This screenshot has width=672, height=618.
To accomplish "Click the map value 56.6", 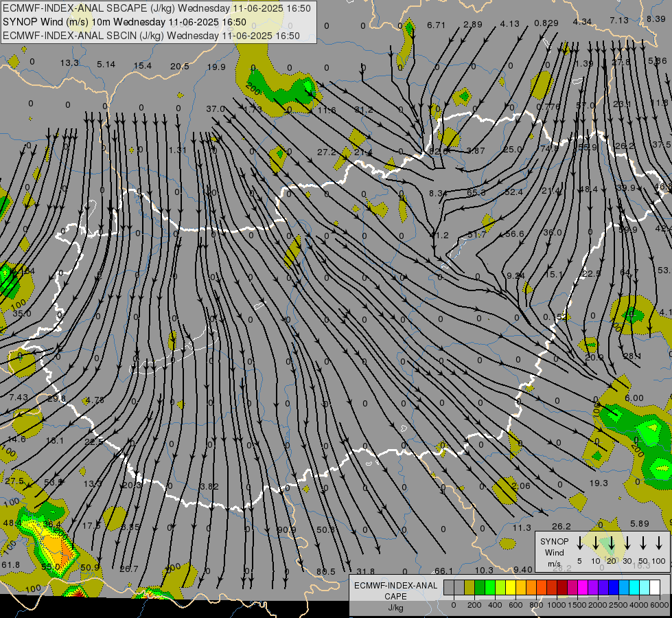I will [x=515, y=233].
